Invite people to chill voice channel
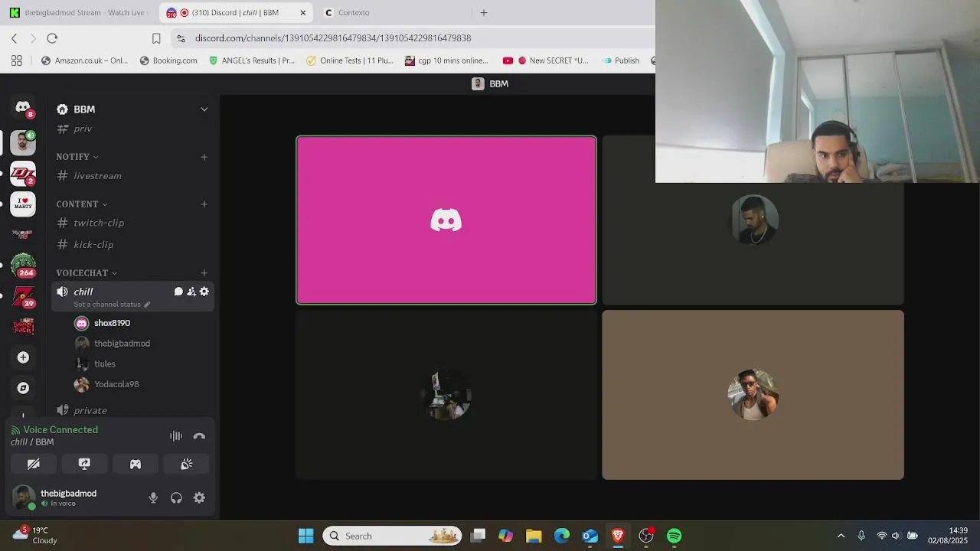Image resolution: width=980 pixels, height=551 pixels. 191,292
